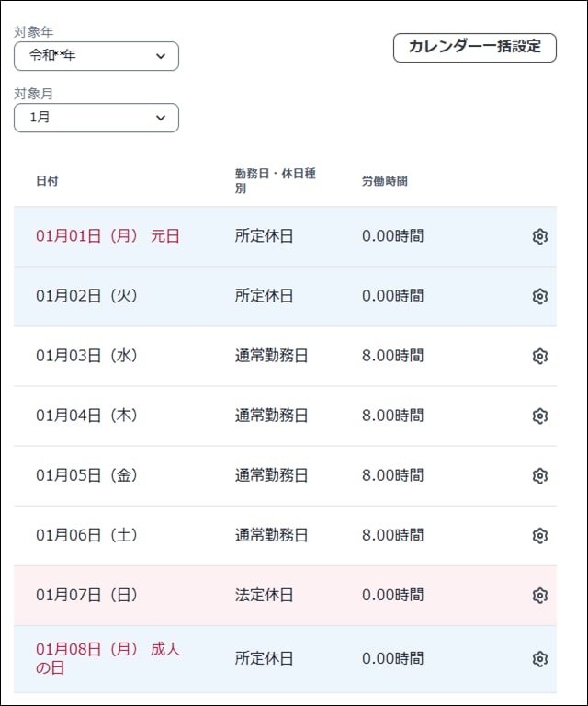Viewport: 588px width, 706px height.
Task: Open settings gear for 01月08日 成人の日 row
Action: [x=539, y=659]
